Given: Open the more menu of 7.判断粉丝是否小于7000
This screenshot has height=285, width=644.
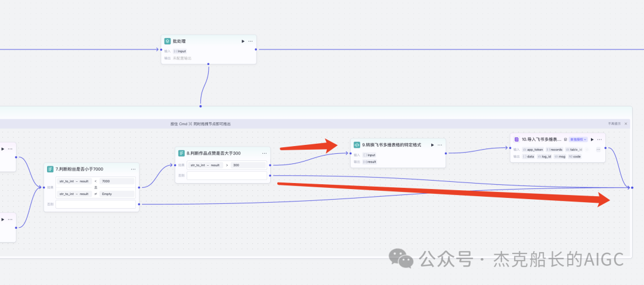Looking at the screenshot, I should coord(133,169).
